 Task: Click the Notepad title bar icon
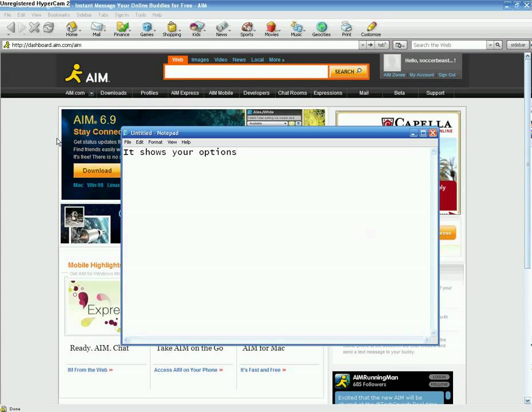126,133
